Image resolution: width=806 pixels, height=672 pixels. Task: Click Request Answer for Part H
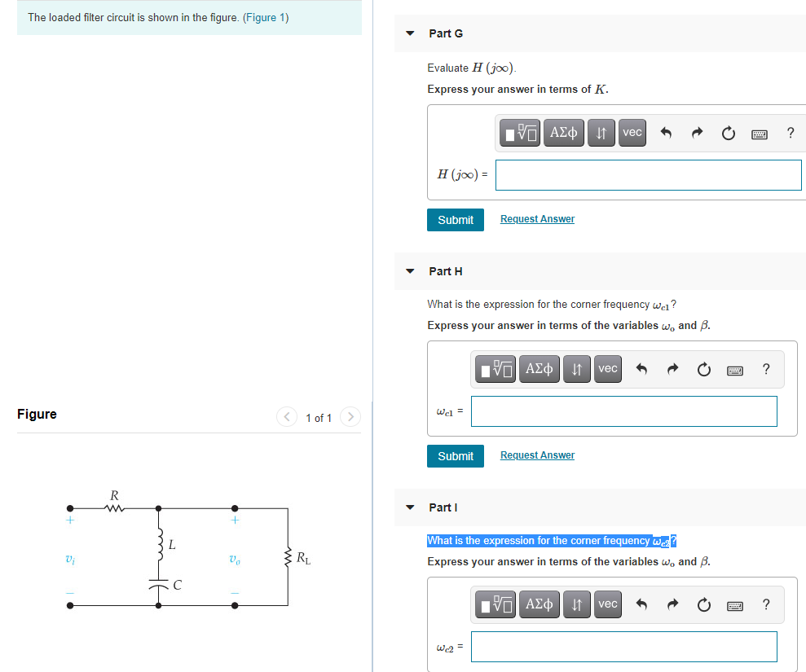[536, 455]
